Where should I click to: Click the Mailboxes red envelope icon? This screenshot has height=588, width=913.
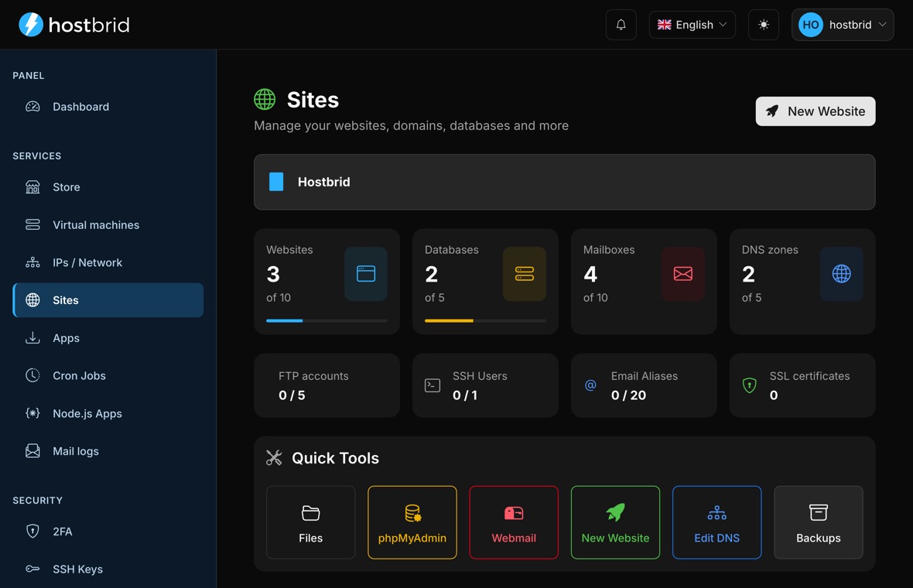pyautogui.click(x=682, y=274)
